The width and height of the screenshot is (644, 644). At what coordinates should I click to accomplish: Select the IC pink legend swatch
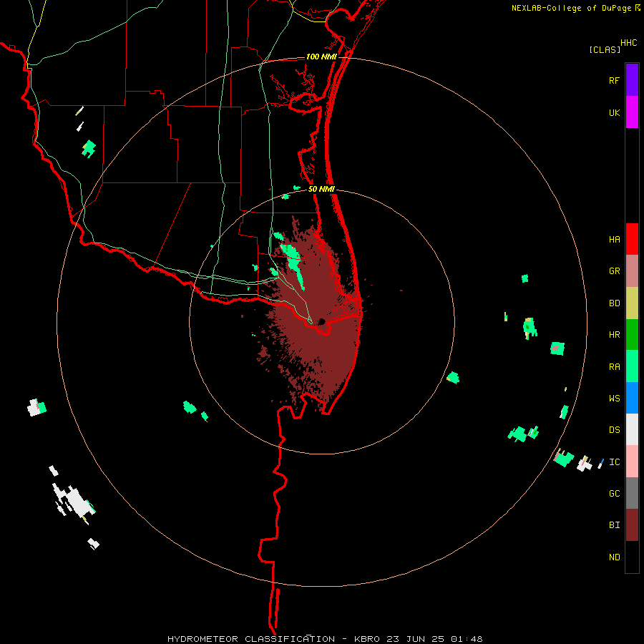(x=632, y=462)
